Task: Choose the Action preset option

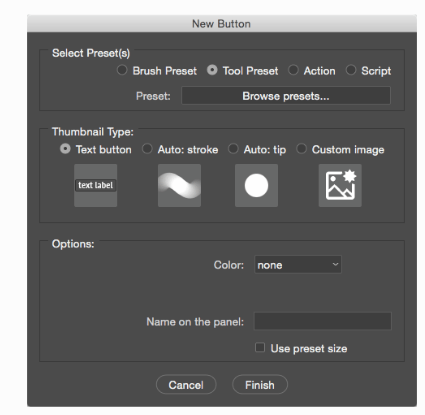Action: pos(293,70)
